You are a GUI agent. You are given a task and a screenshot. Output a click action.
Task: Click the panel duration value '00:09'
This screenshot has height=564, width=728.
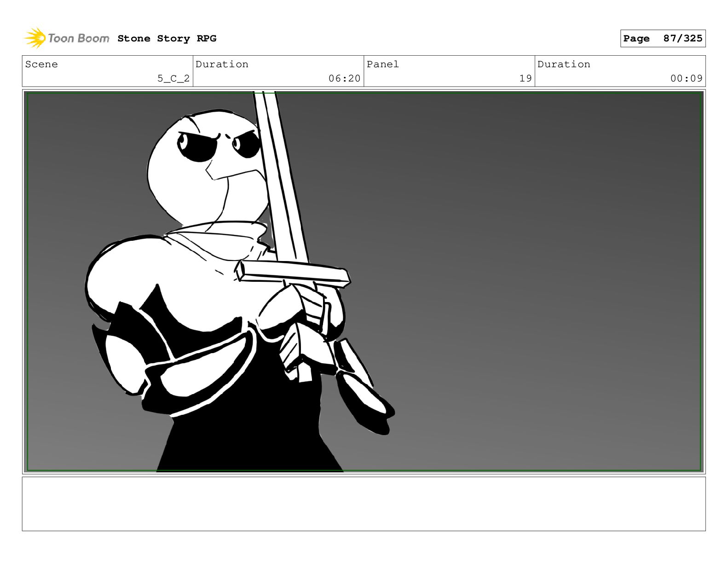(x=686, y=79)
